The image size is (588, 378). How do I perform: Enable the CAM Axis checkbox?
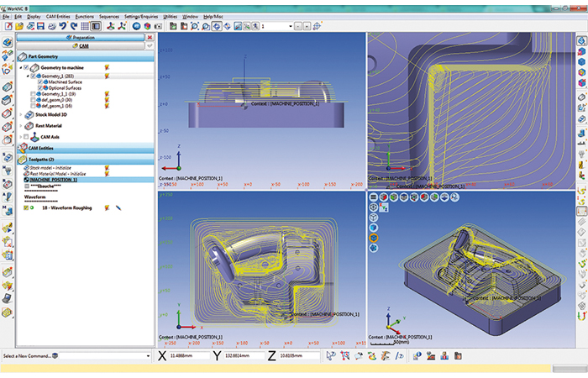pos(26,137)
